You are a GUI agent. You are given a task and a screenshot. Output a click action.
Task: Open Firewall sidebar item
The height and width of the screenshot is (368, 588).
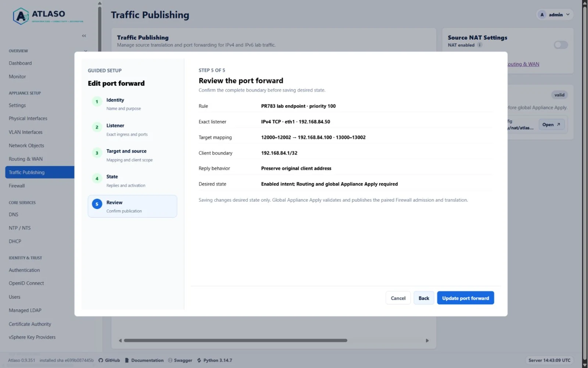click(17, 186)
